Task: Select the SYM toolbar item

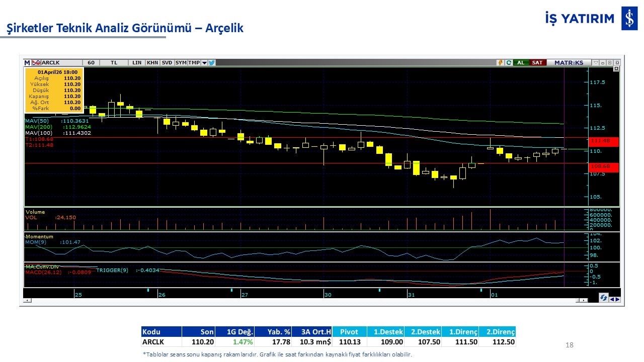Action: (x=181, y=63)
